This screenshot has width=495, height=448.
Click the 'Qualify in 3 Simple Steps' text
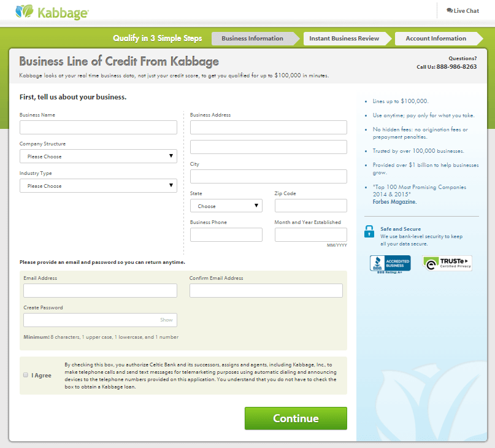point(158,38)
